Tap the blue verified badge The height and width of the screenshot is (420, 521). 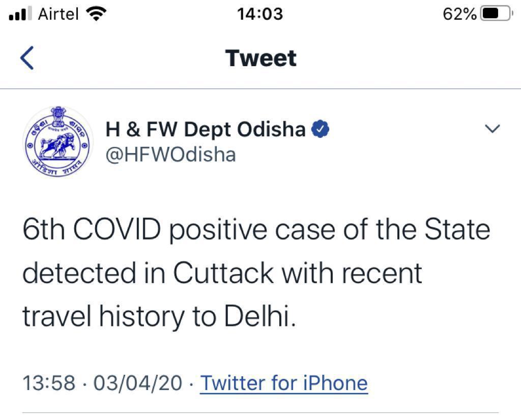click(x=320, y=129)
